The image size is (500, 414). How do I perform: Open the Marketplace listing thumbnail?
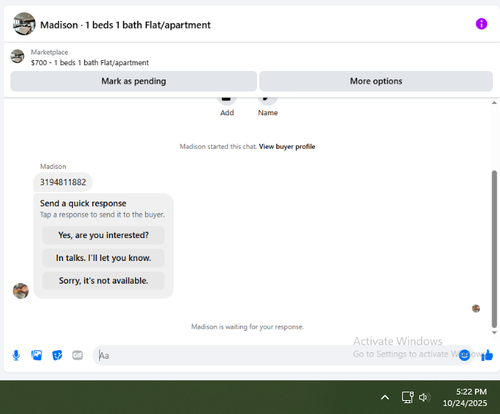click(x=17, y=56)
